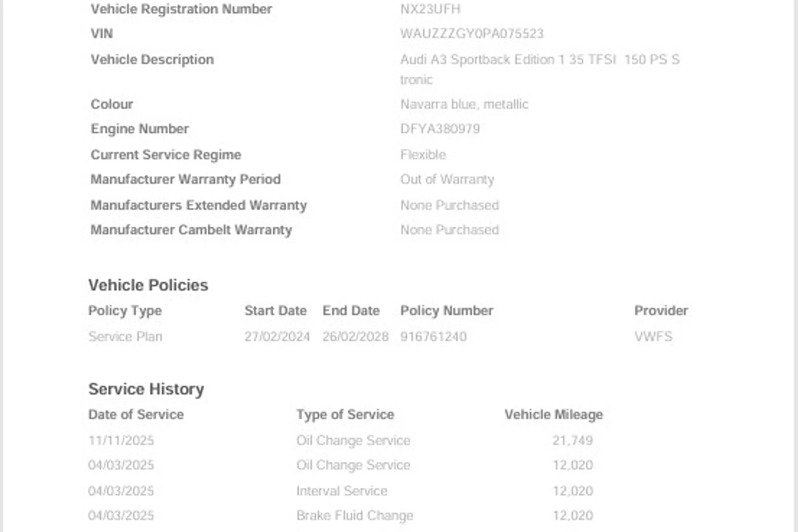Click the Interval Service entry
Image resolution: width=798 pixels, height=532 pixels.
pyautogui.click(x=342, y=491)
